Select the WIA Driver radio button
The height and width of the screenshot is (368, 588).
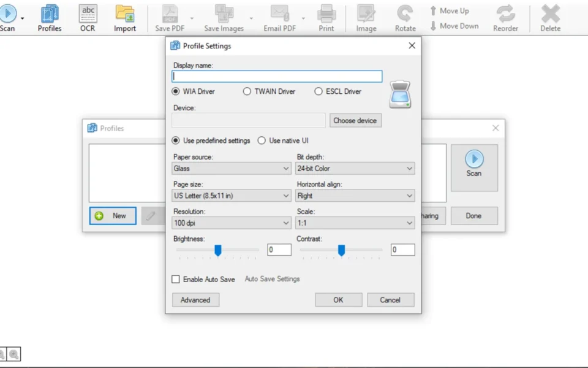coord(176,91)
